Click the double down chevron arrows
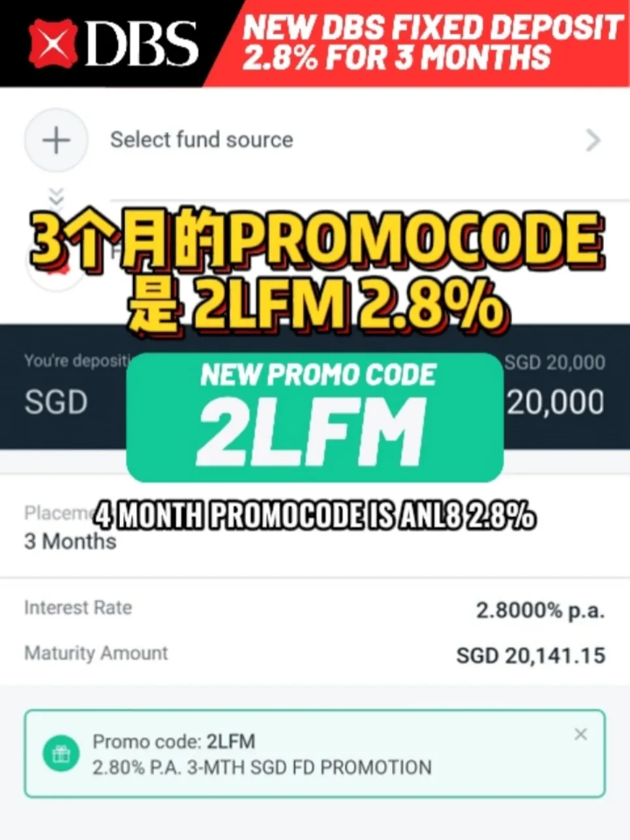The image size is (630, 840). pos(57,196)
